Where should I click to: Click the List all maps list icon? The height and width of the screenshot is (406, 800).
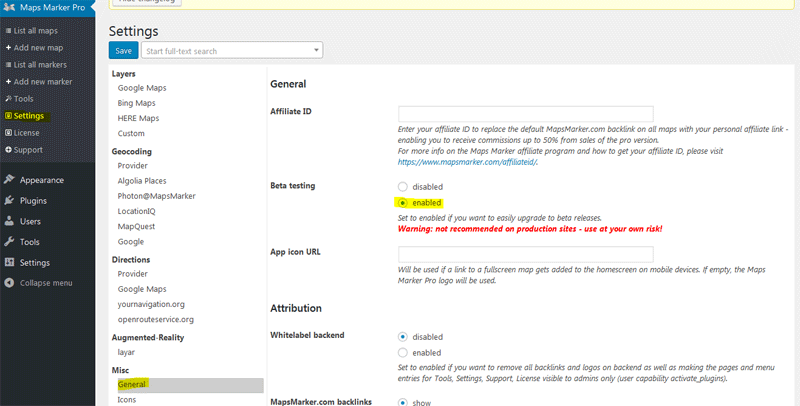(8, 31)
